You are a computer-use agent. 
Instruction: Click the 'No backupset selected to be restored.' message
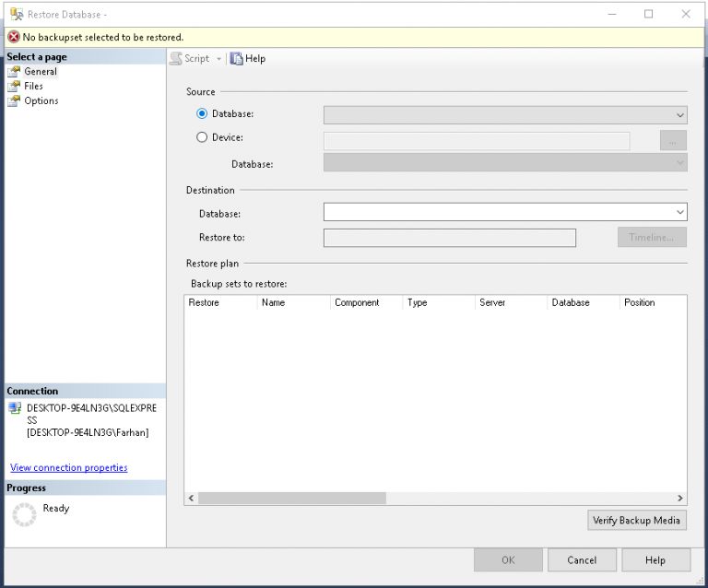(103, 37)
